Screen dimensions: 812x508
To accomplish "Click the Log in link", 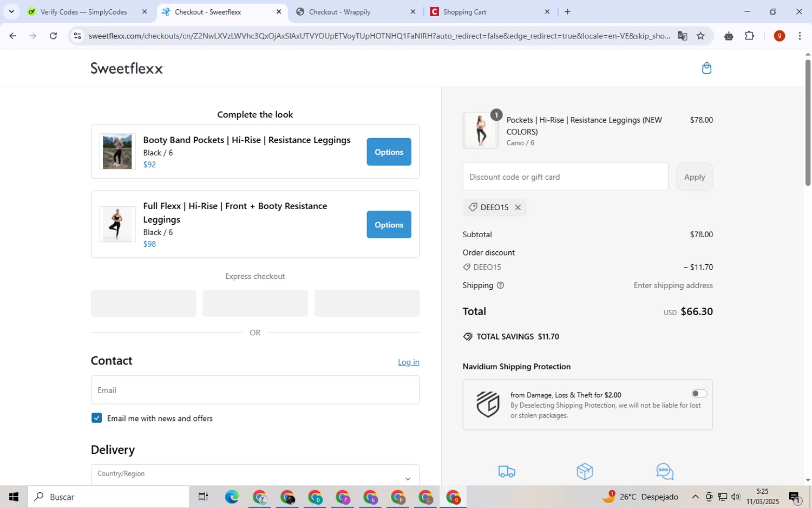I will click(x=409, y=362).
